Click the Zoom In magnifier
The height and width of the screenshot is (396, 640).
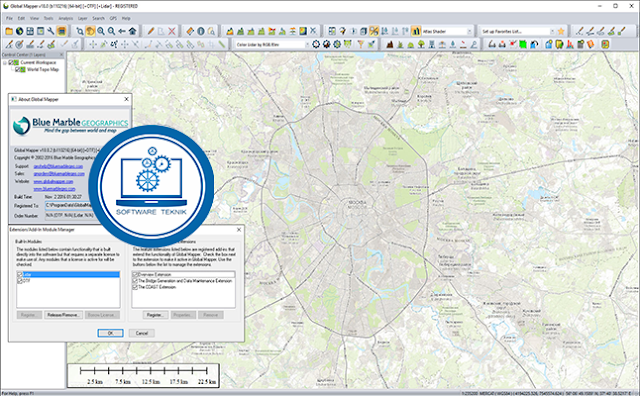point(101,31)
